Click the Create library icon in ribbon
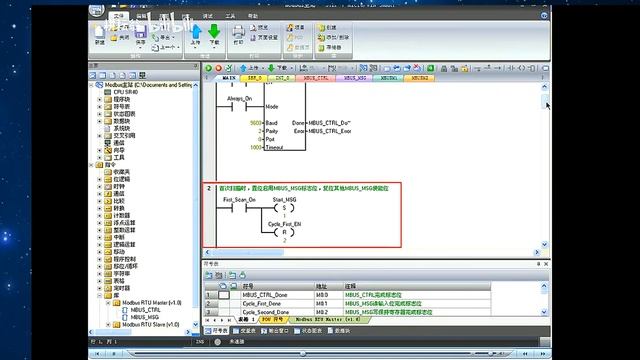640x360 pixels. pyautogui.click(x=321, y=27)
